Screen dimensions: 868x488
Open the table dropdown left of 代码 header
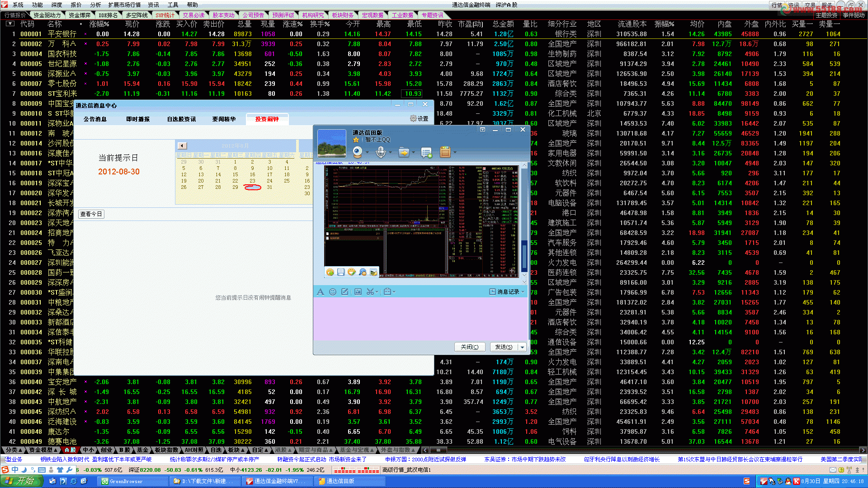9,23
